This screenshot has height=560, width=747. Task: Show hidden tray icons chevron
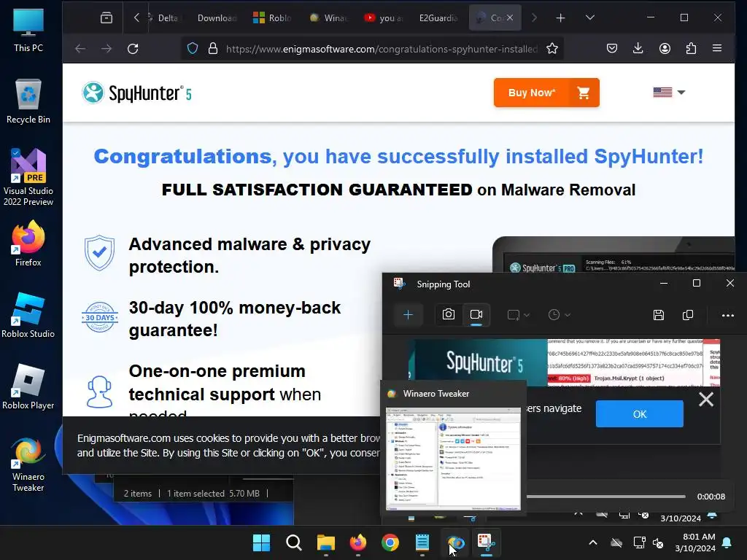point(593,542)
